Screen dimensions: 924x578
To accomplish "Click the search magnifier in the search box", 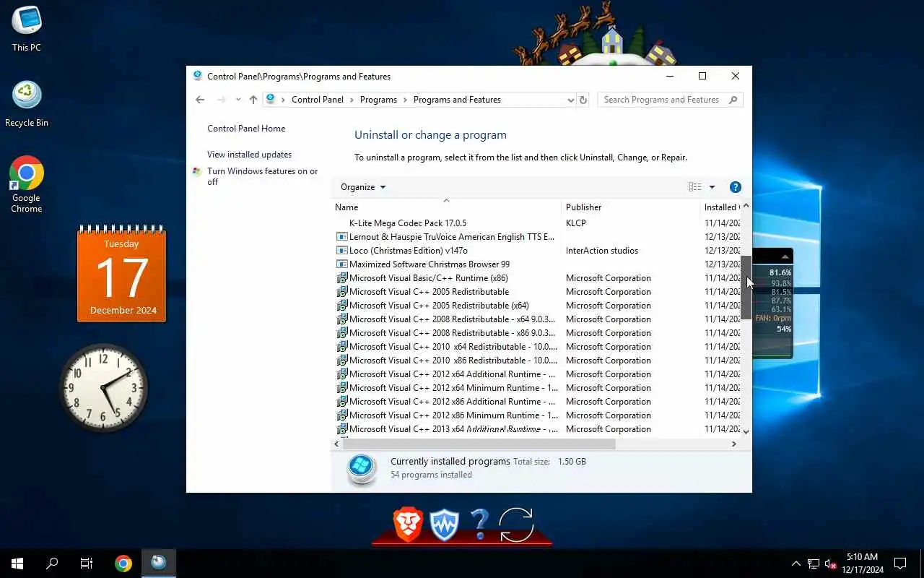I will [x=733, y=100].
